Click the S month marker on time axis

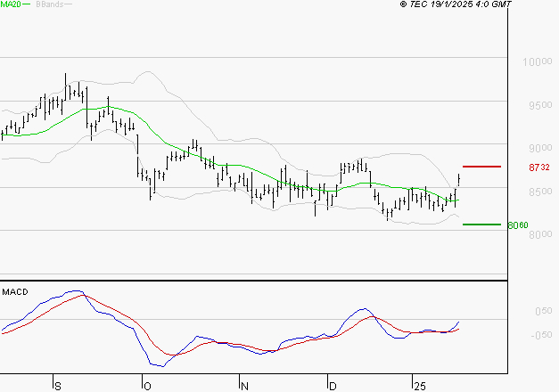coord(58,387)
